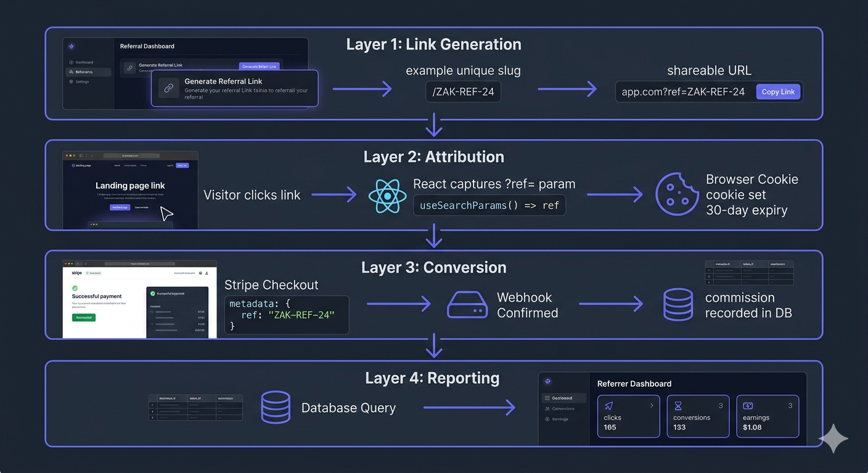Click the database icon beside Database Query
This screenshot has width=868, height=473.
tap(276, 407)
